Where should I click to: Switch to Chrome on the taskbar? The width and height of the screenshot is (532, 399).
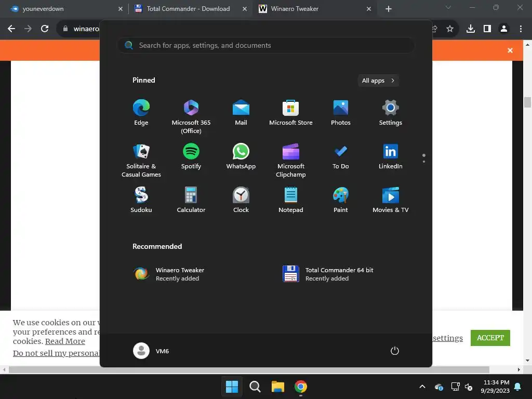[x=301, y=387]
